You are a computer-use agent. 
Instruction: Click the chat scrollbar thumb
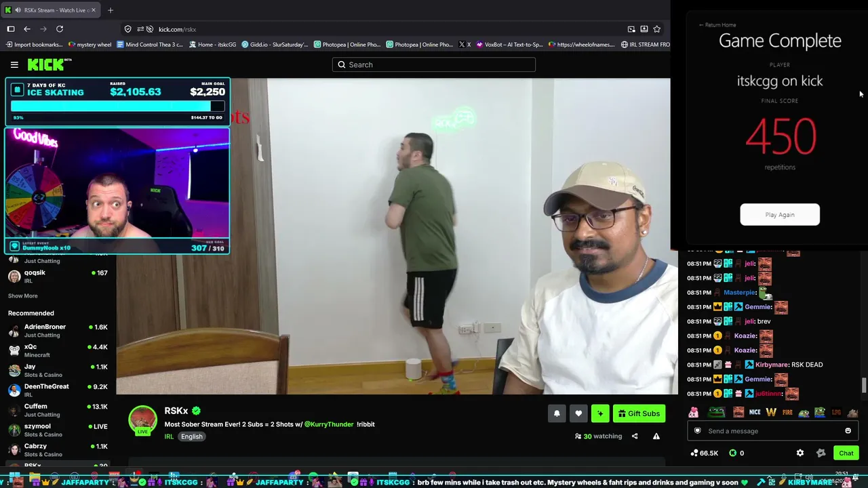tap(864, 385)
